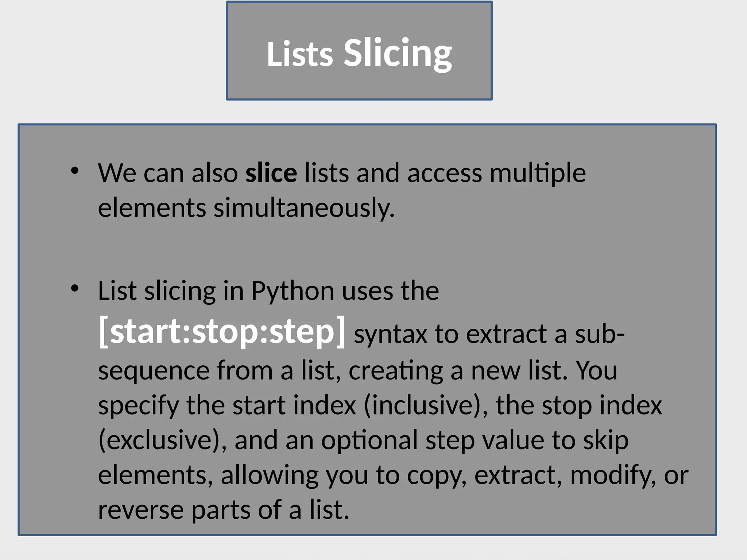This screenshot has width=747, height=560.
Task: Select the white '[start:stop:step]' syntax text
Action: coord(222,331)
